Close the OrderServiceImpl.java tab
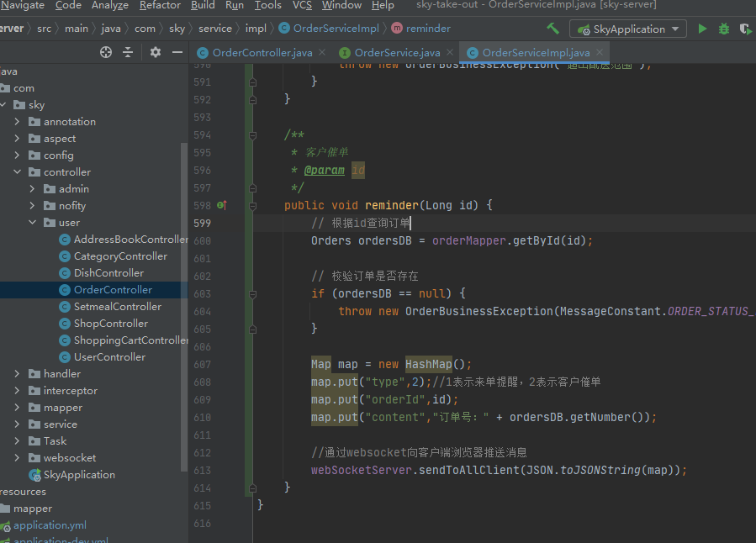Viewport: 756px width, 543px height. click(x=600, y=52)
